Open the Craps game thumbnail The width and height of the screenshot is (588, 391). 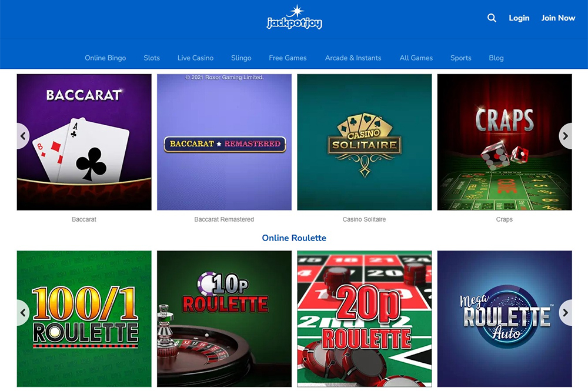[x=505, y=142]
